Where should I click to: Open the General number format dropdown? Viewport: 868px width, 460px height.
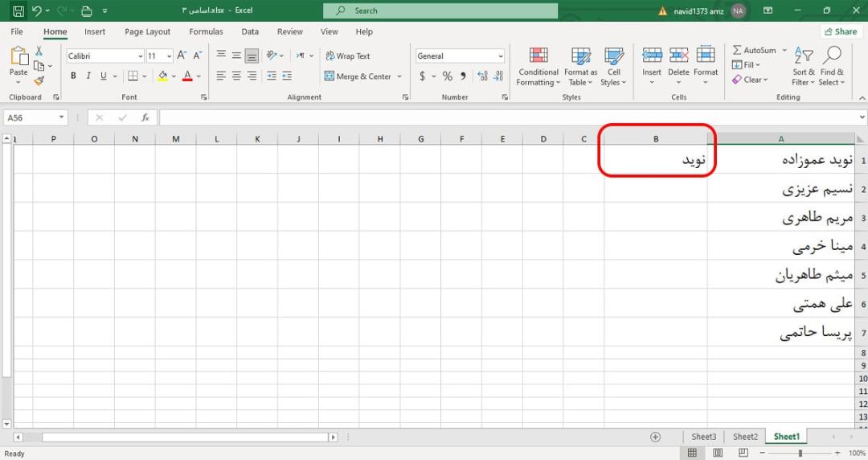[x=501, y=56]
